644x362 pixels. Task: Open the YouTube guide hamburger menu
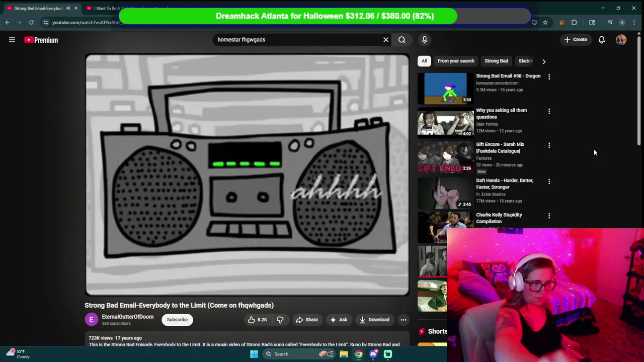pos(12,40)
